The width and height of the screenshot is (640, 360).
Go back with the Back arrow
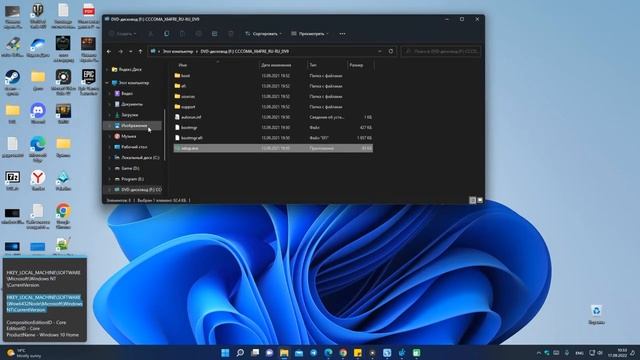pos(109,51)
